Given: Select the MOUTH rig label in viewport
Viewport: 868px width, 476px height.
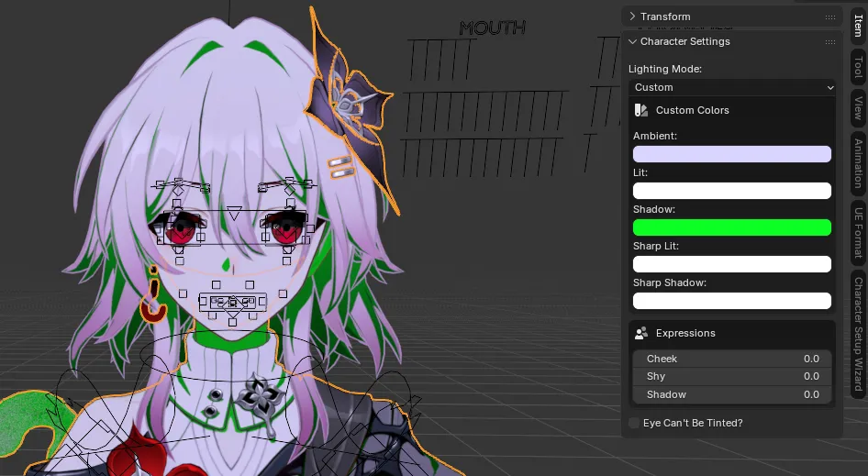Looking at the screenshot, I should (492, 28).
